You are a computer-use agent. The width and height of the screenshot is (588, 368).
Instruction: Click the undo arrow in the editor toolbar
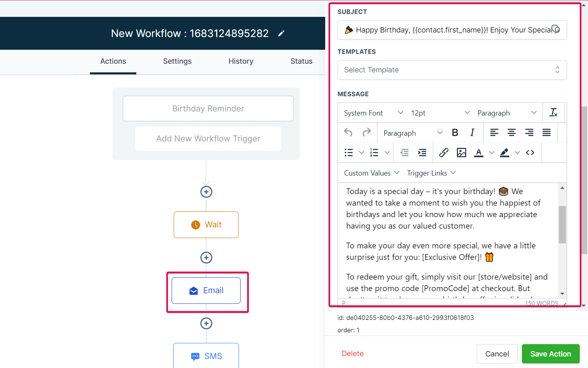pos(348,132)
